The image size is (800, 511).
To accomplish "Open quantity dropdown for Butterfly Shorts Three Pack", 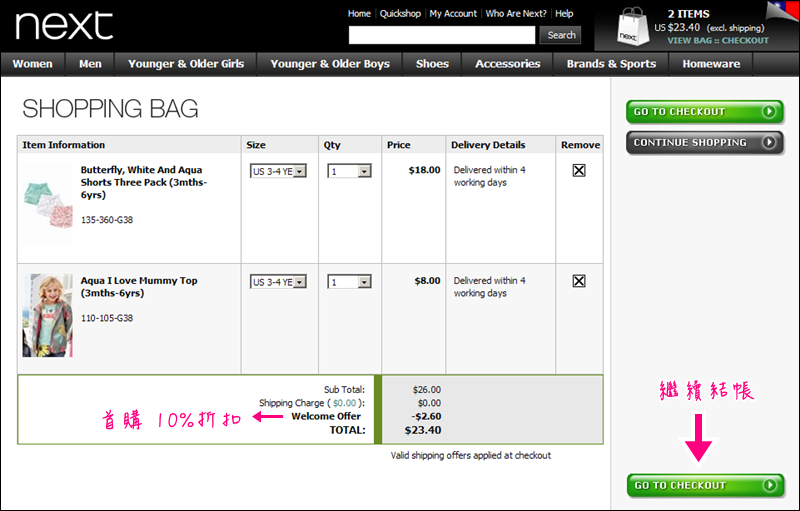I will coord(349,171).
